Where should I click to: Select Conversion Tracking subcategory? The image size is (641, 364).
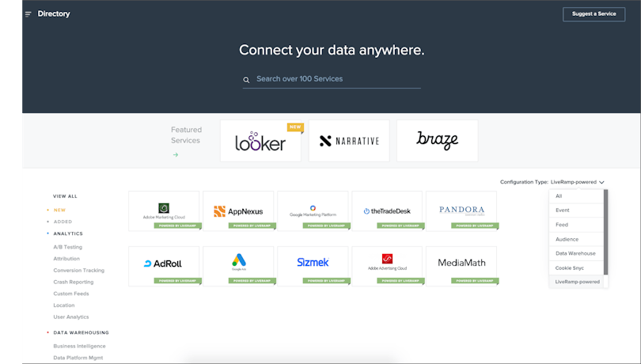79,271
